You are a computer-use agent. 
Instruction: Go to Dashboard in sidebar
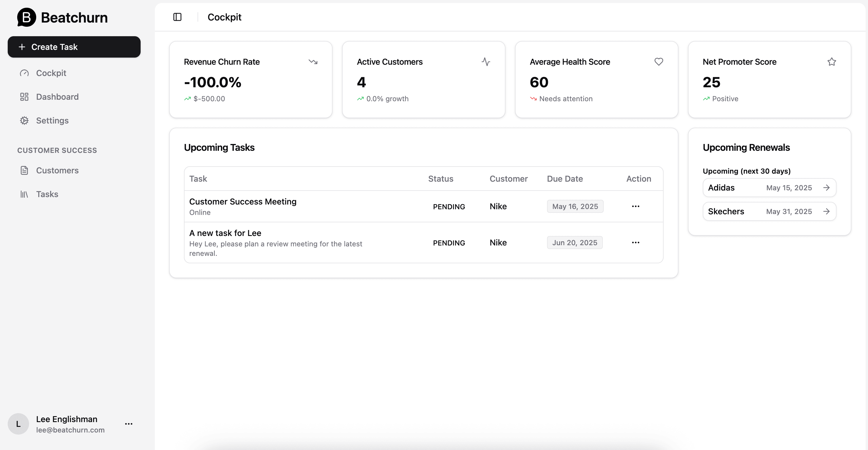coord(57,97)
